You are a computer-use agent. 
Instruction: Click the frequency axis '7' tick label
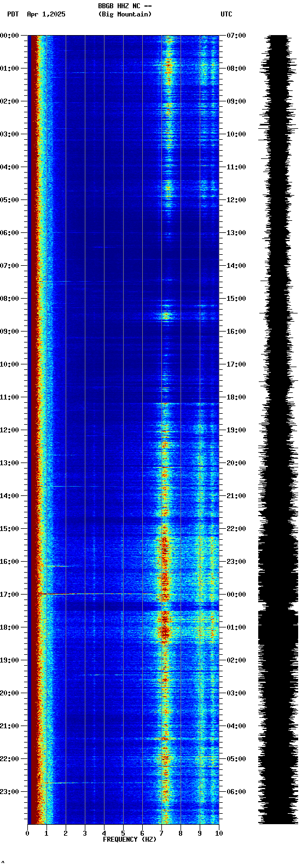[161, 833]
